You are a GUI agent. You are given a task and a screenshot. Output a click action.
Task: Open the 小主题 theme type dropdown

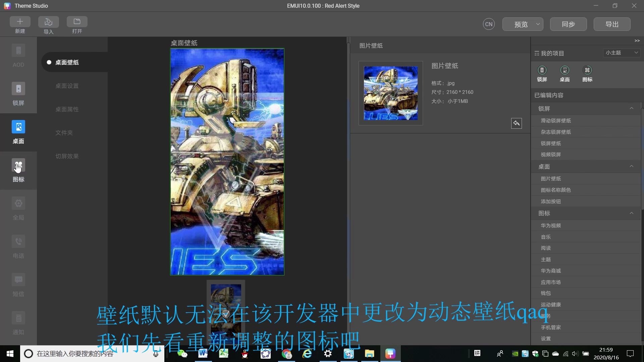coord(622,53)
